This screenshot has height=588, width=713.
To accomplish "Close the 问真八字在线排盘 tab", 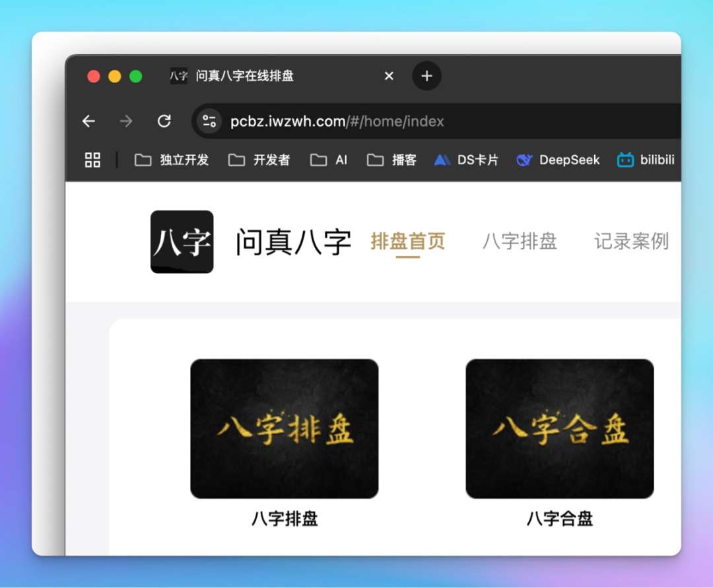I will pos(389,76).
